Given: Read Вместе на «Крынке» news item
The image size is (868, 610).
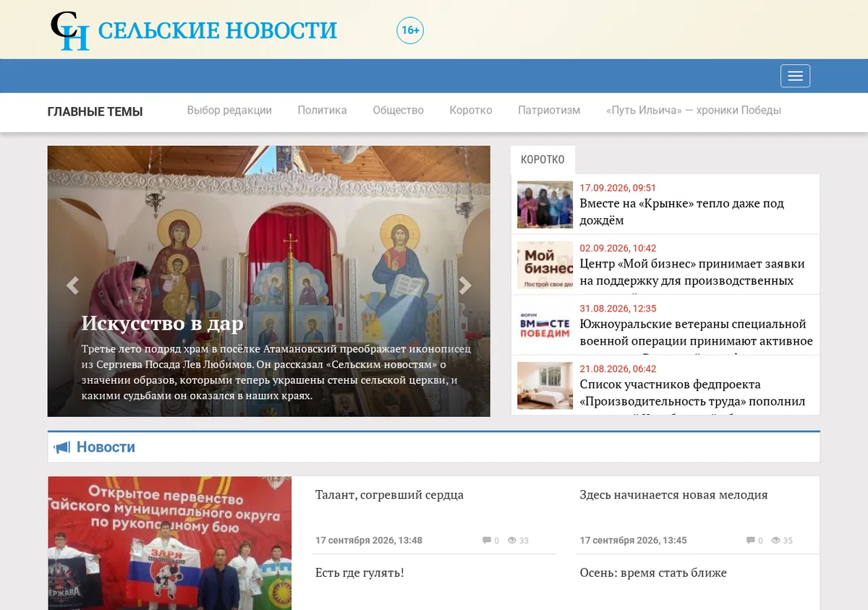Looking at the screenshot, I should point(681,212).
